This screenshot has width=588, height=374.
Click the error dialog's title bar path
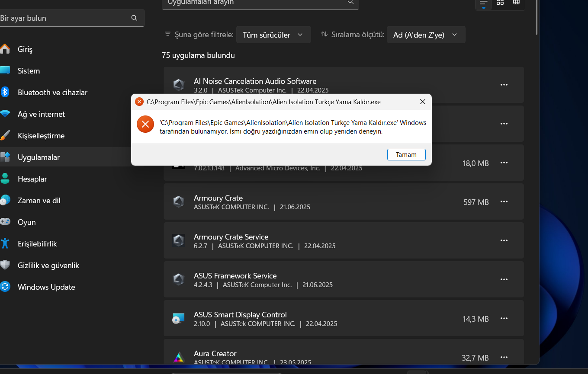click(x=263, y=102)
